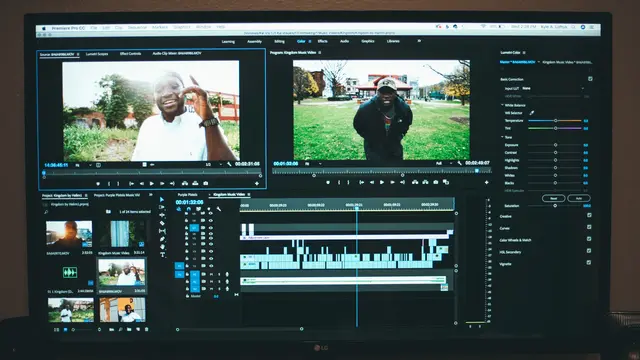Export frame from Source monitor camera icon

click(x=206, y=184)
